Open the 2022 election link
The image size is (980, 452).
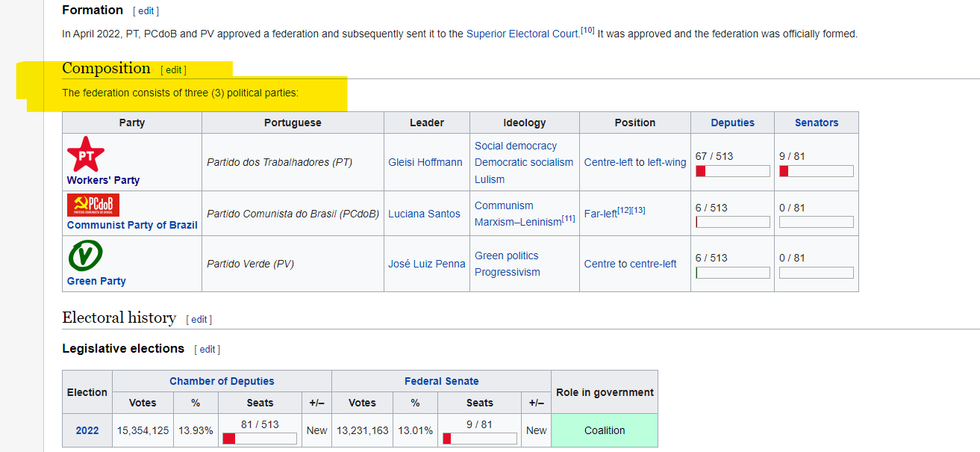(x=87, y=430)
